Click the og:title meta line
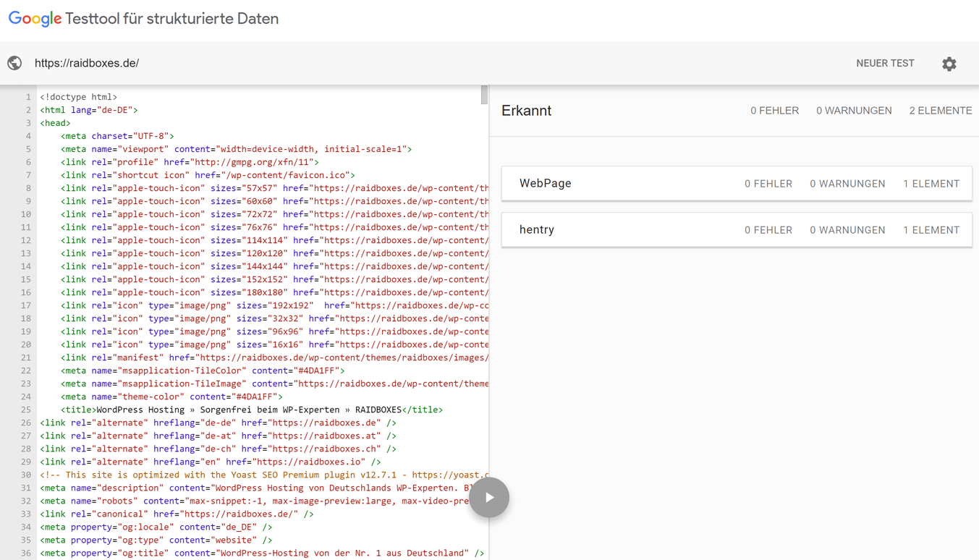This screenshot has height=560, width=979. tap(262, 553)
